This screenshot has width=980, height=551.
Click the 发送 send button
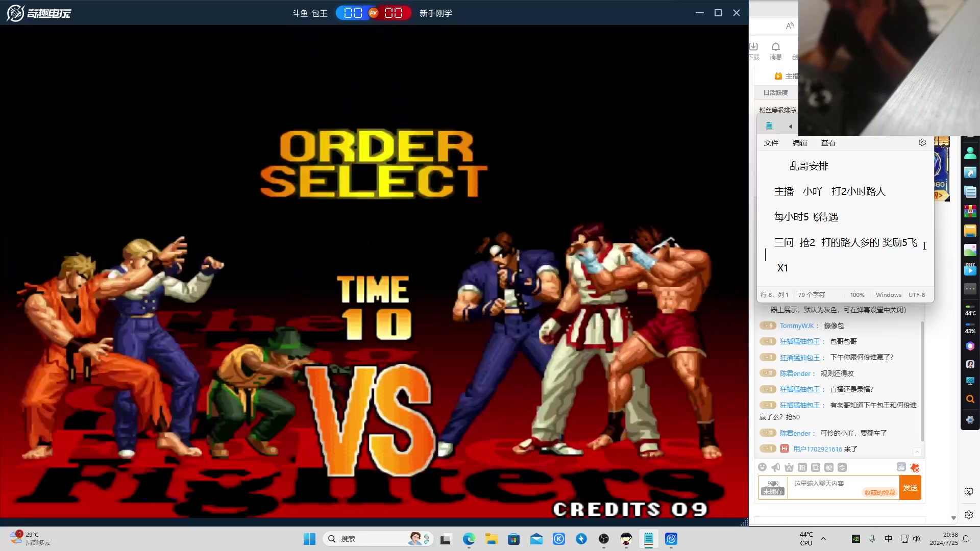pos(910,488)
